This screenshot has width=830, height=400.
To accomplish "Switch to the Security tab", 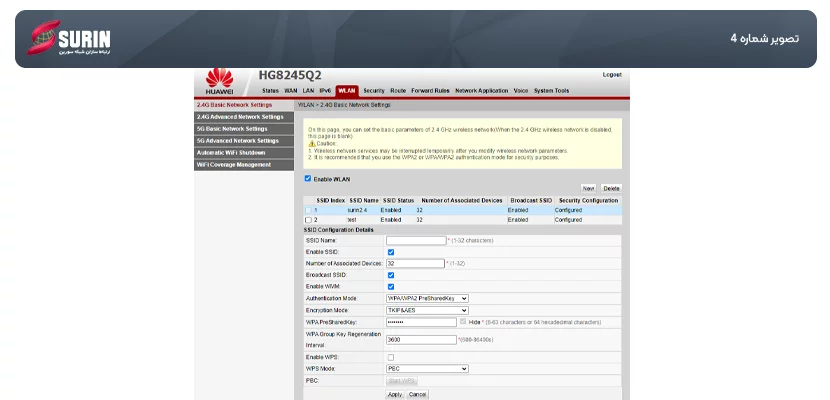I will tap(374, 90).
